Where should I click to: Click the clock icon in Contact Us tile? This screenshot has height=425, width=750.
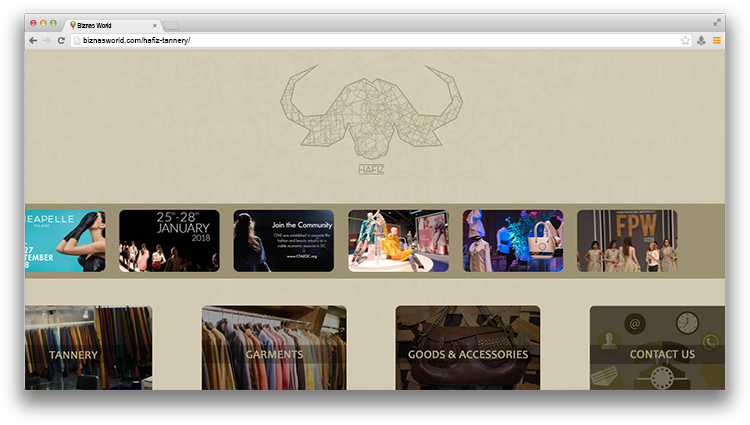[686, 322]
